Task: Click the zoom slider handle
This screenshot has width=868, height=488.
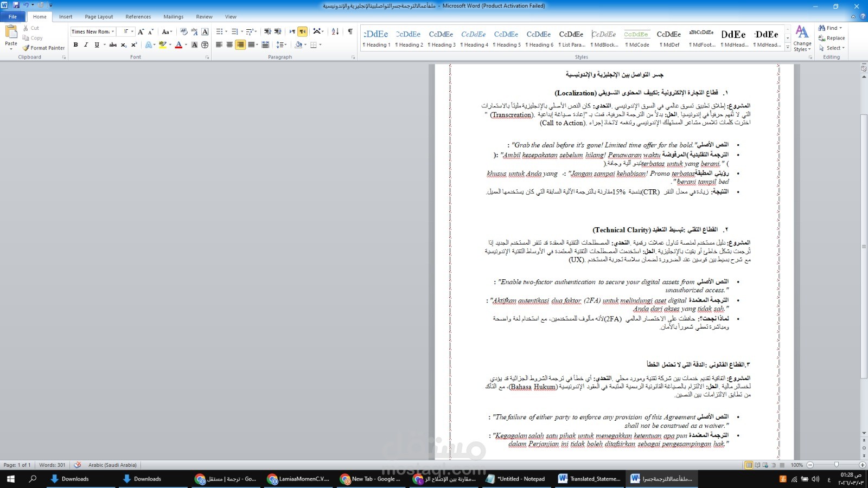Action: pyautogui.click(x=836, y=465)
